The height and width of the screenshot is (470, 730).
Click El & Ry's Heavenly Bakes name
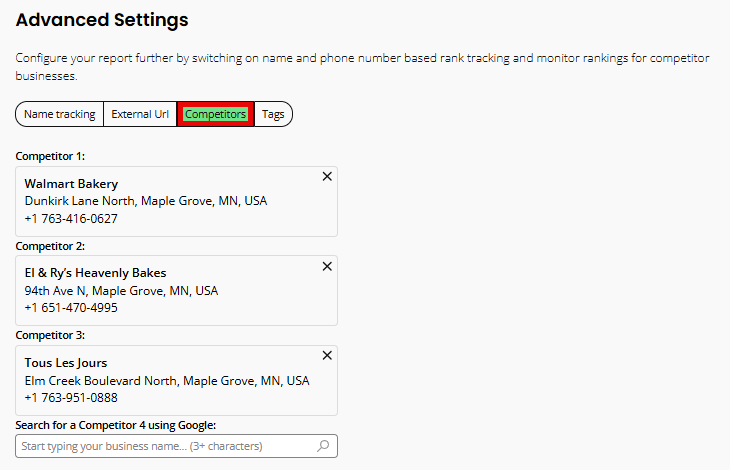95,273
